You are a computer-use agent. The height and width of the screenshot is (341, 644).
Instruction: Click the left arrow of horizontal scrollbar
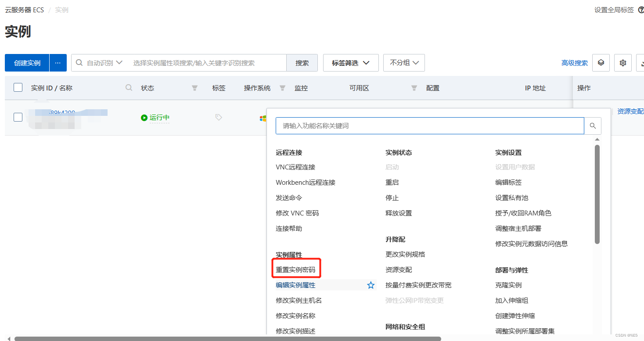tap(8, 338)
